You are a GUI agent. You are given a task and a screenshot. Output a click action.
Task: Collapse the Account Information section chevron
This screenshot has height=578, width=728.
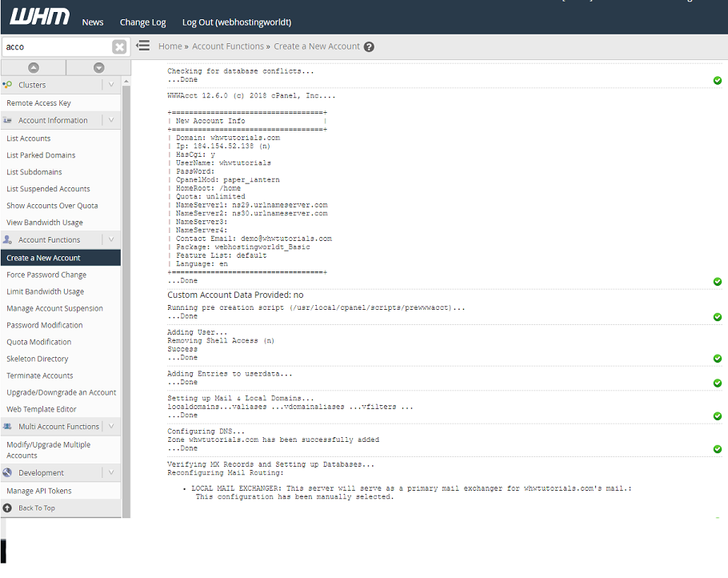tap(111, 120)
